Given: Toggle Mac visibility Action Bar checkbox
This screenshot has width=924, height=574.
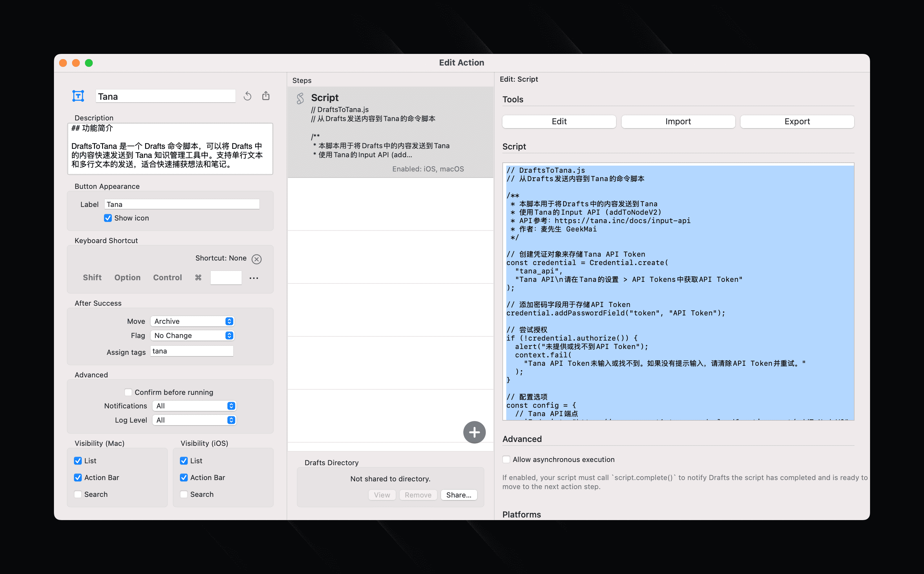Looking at the screenshot, I should [x=78, y=477].
